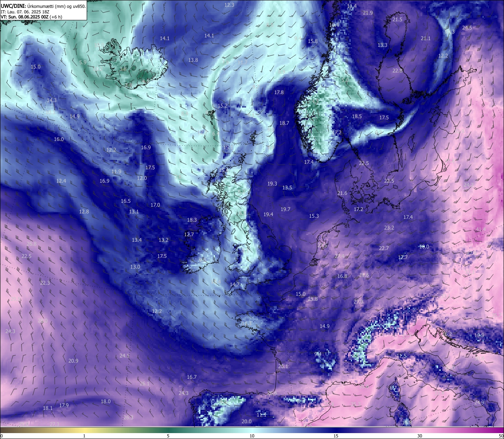Click the IT: Lau. 07. 06. 2025 18Z line
This screenshot has height=439, width=504.
coord(25,12)
